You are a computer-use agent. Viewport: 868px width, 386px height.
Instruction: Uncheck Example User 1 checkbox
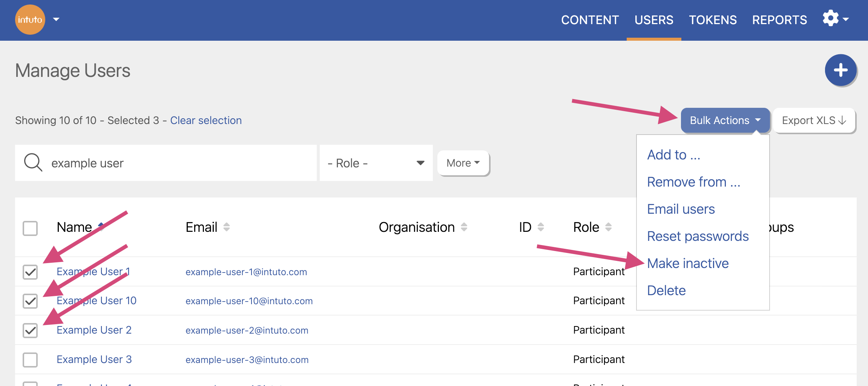[x=30, y=272]
